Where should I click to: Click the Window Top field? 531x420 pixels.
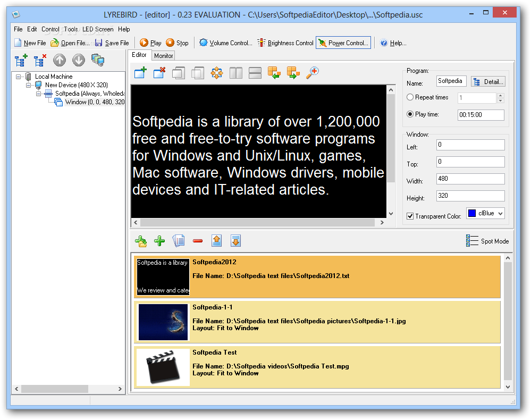pyautogui.click(x=470, y=162)
